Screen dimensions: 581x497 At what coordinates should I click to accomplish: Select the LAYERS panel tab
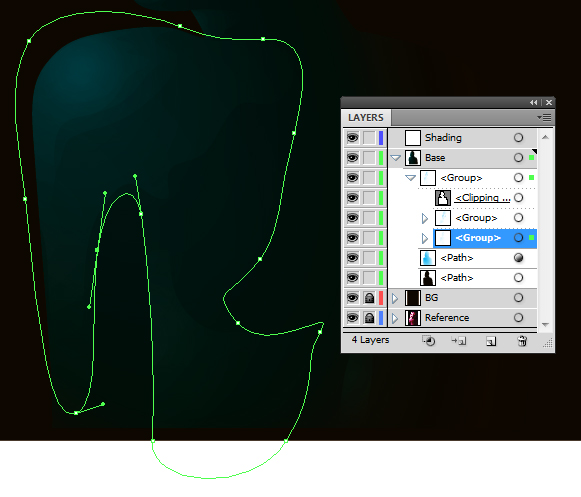pos(366,117)
